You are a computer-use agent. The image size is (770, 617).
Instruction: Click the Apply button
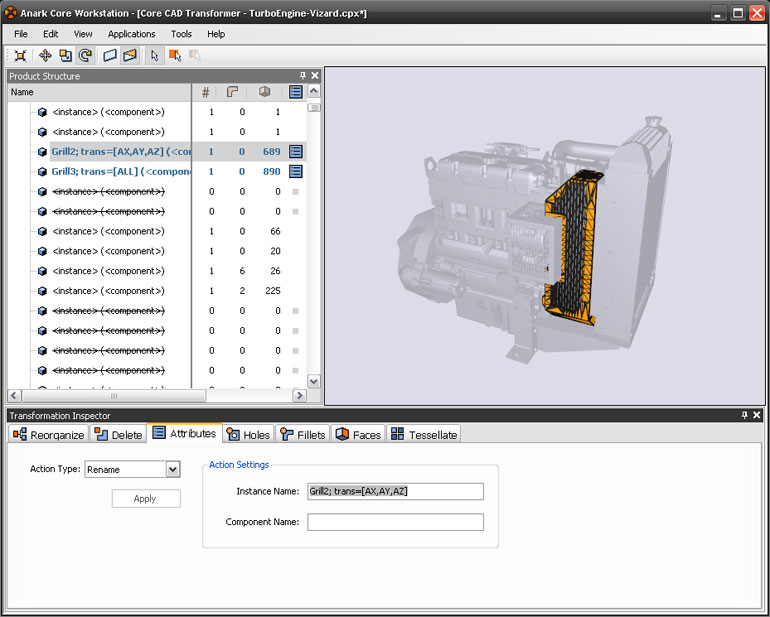click(146, 499)
